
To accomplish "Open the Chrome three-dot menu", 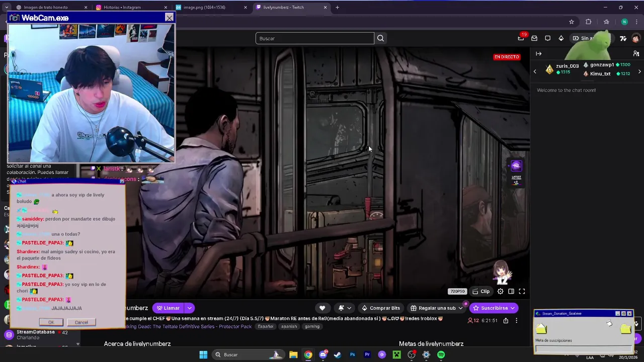I will pos(637,22).
